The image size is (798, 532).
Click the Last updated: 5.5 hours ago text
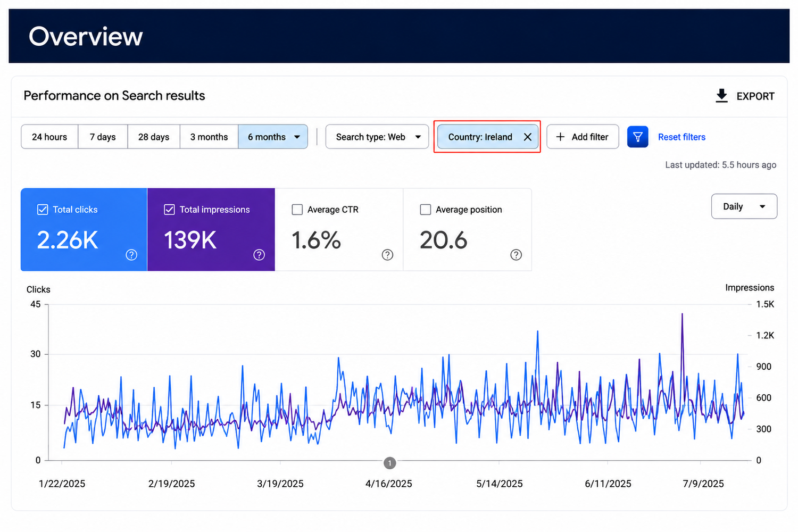pos(720,165)
